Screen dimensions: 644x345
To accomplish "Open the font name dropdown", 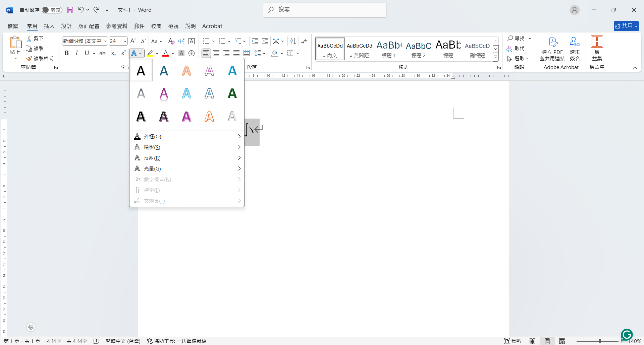I will pyautogui.click(x=105, y=41).
